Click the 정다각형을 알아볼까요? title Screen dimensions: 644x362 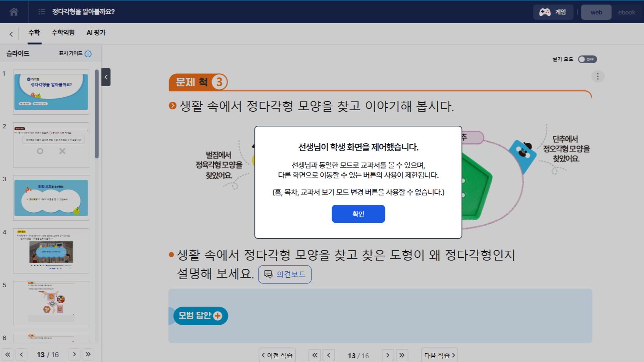pos(84,12)
